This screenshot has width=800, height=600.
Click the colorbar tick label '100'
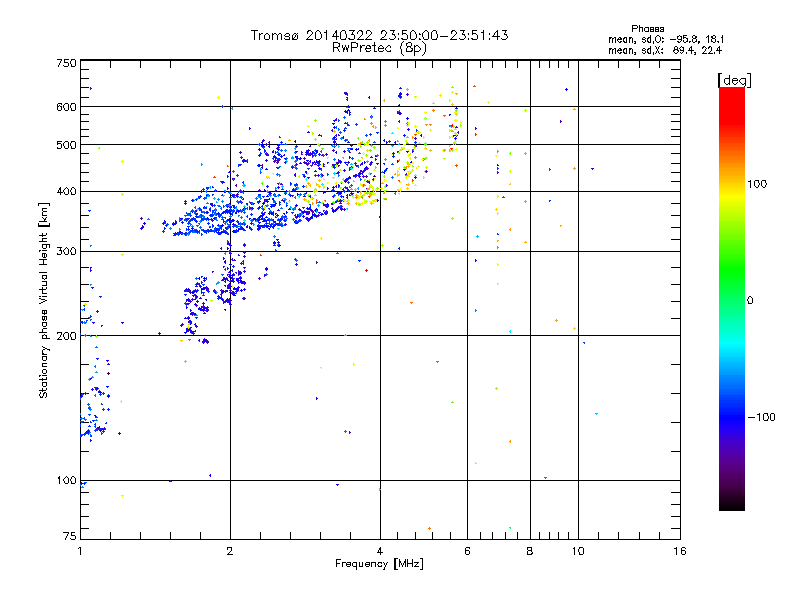point(757,184)
